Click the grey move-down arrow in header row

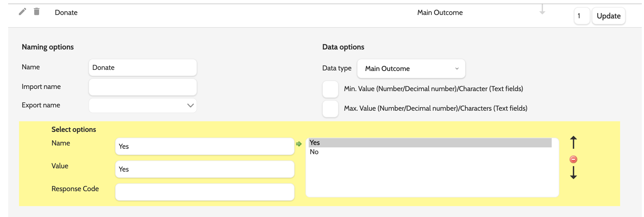click(x=542, y=10)
